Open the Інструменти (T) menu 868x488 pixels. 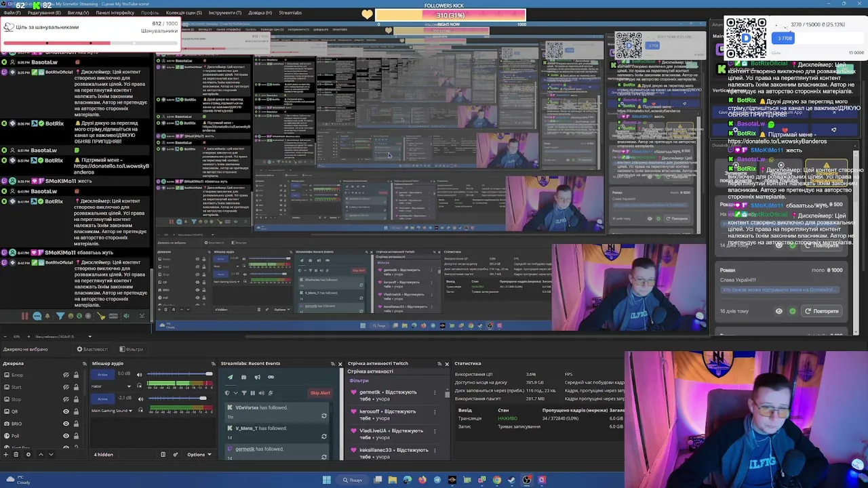(224, 13)
